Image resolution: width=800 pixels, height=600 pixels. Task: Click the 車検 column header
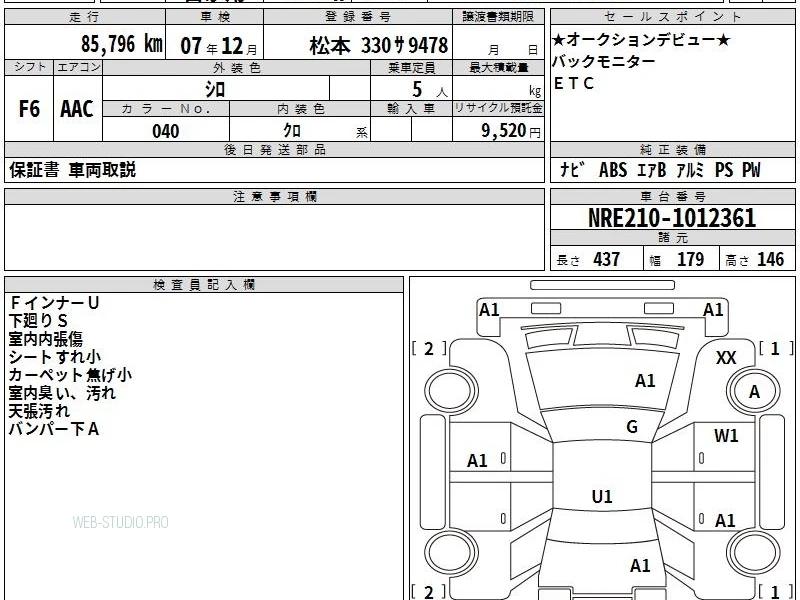coord(215,17)
